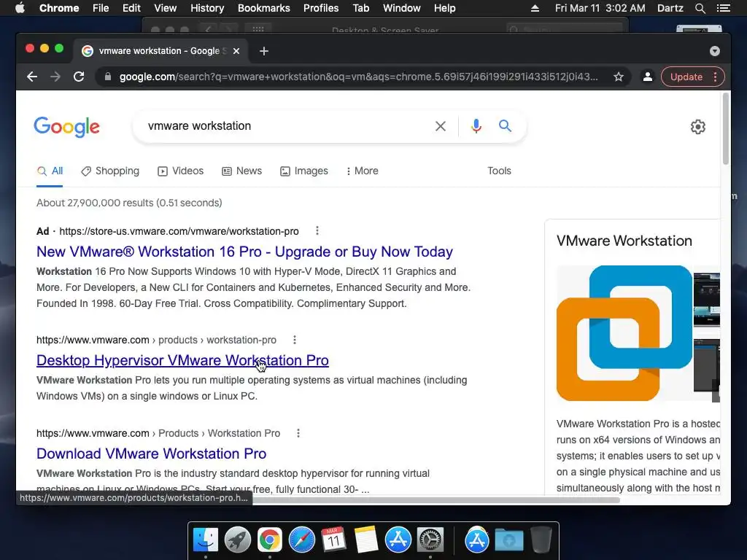This screenshot has height=560, width=747.
Task: Click the page vertical scrollbar
Action: pos(726,128)
